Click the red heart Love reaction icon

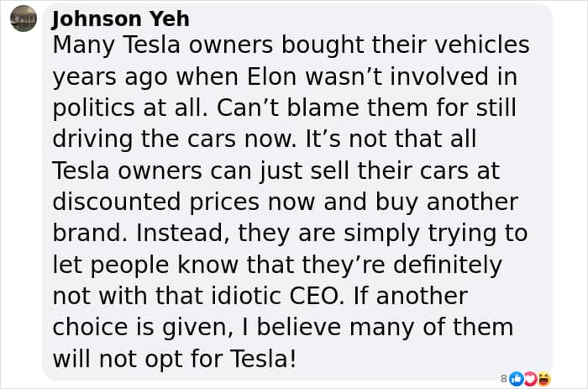pos(529,379)
